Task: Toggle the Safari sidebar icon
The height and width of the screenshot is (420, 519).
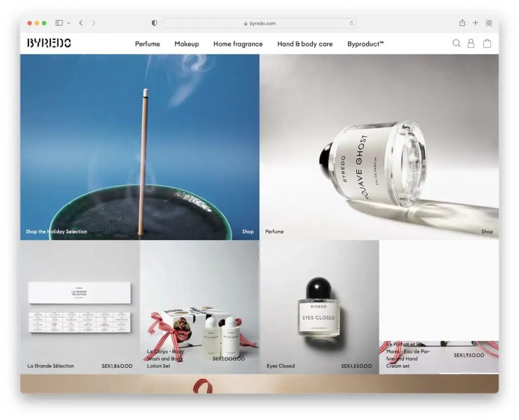Action: (59, 23)
